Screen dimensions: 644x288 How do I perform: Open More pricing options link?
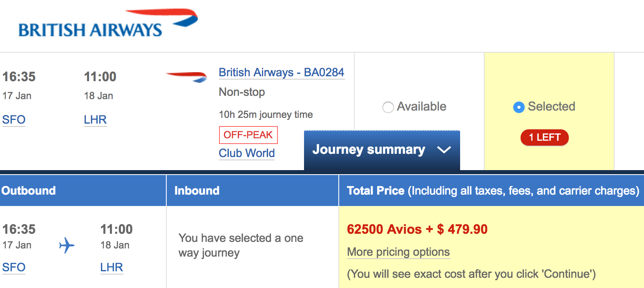coord(398,252)
